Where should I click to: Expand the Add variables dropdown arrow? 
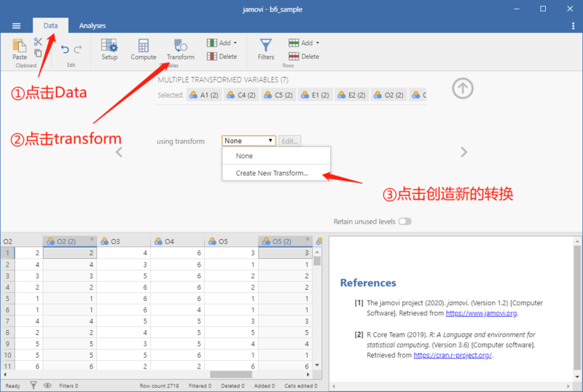235,43
